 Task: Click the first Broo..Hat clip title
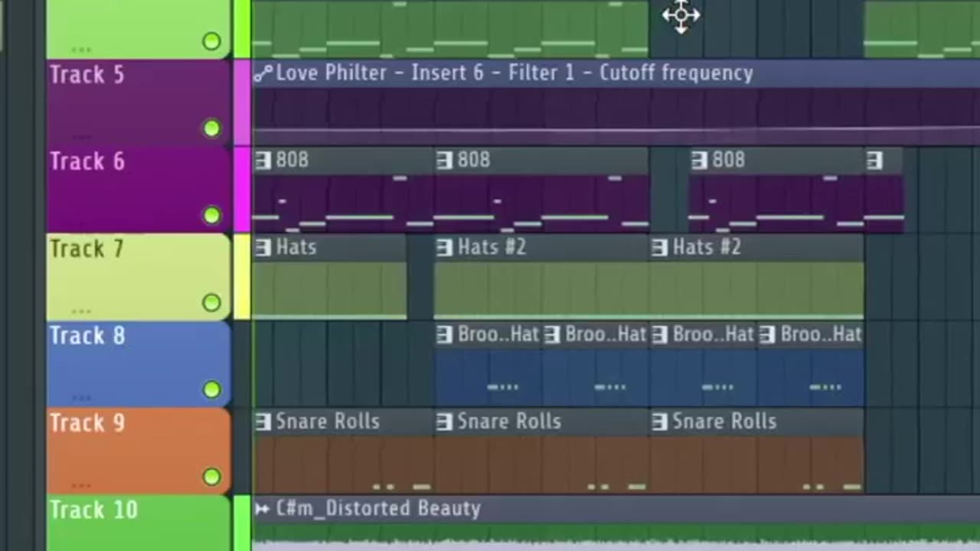(x=498, y=334)
